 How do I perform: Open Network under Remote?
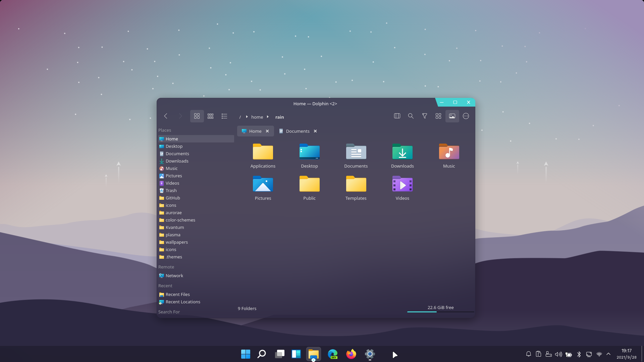[196, 276]
